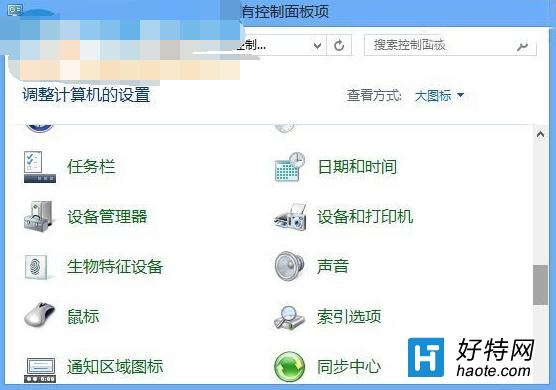Viewport: 556px width, 390px height.
Task: Click the 生物特征设备 link text
Action: 115,267
